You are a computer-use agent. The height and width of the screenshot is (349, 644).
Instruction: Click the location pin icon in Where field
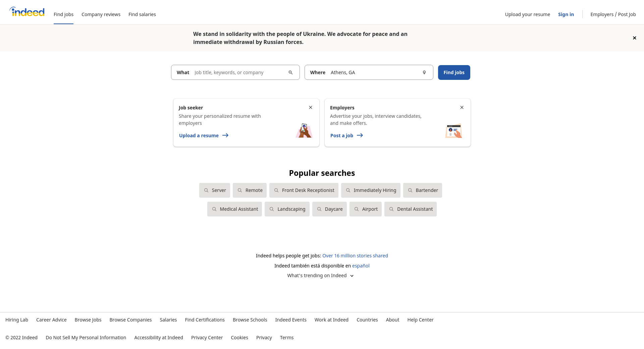[x=424, y=72]
